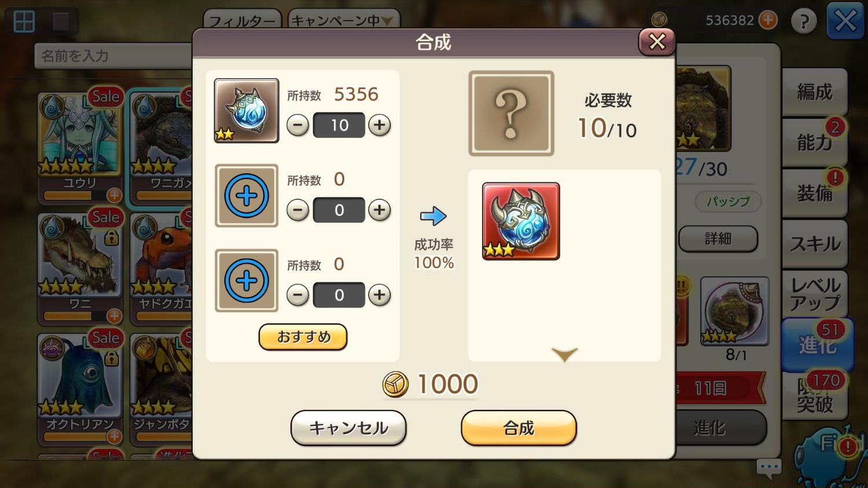868x488 pixels.
Task: Switch to the 編成 tab
Action: click(814, 92)
